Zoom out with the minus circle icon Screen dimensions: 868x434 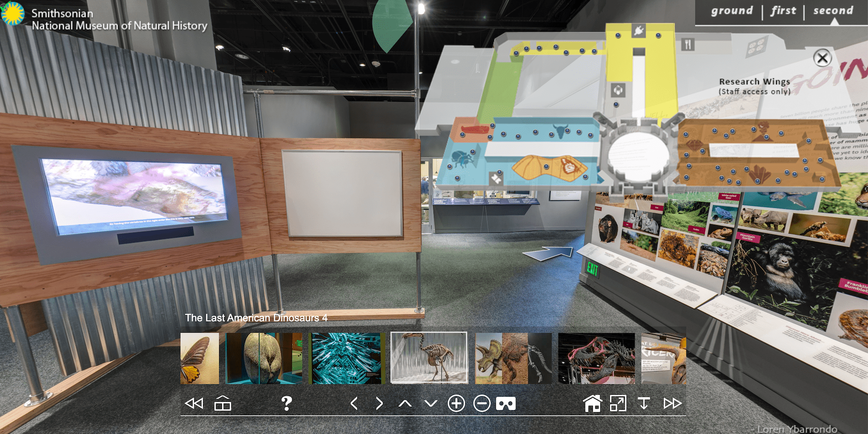click(482, 403)
